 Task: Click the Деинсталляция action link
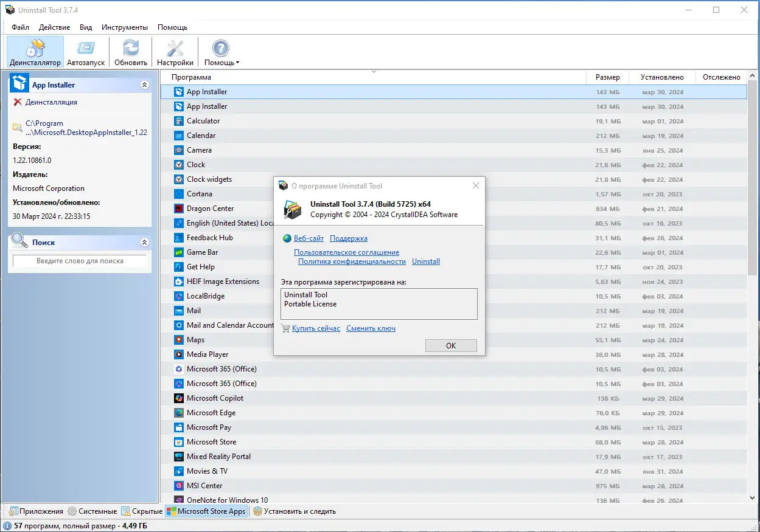coord(51,102)
